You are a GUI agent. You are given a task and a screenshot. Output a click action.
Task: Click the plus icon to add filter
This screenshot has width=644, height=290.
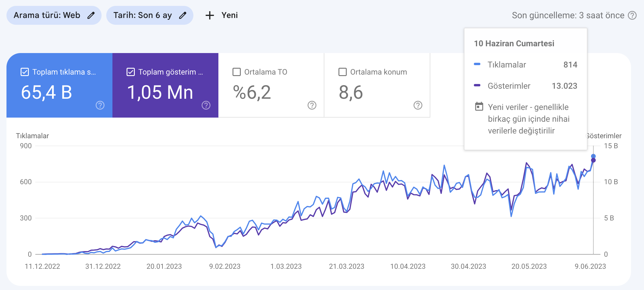[210, 15]
